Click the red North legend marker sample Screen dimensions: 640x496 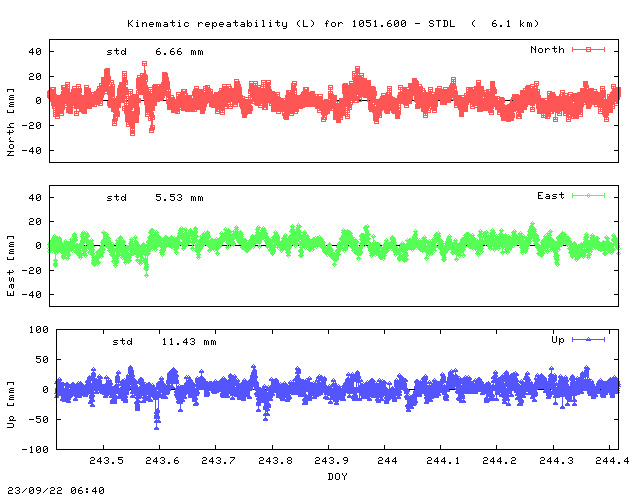(x=588, y=50)
